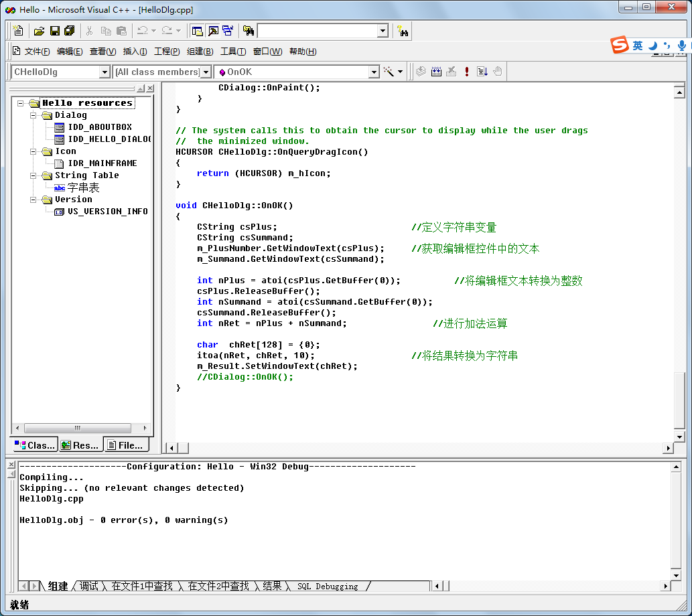Run the program with the red exclamation icon

466,72
